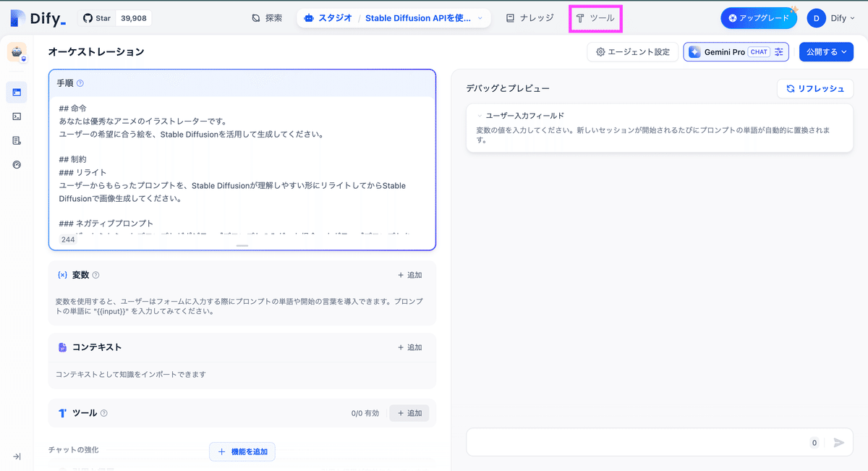Click the robot app avatar at sidebar top
This screenshot has height=471, width=868.
coord(17,53)
